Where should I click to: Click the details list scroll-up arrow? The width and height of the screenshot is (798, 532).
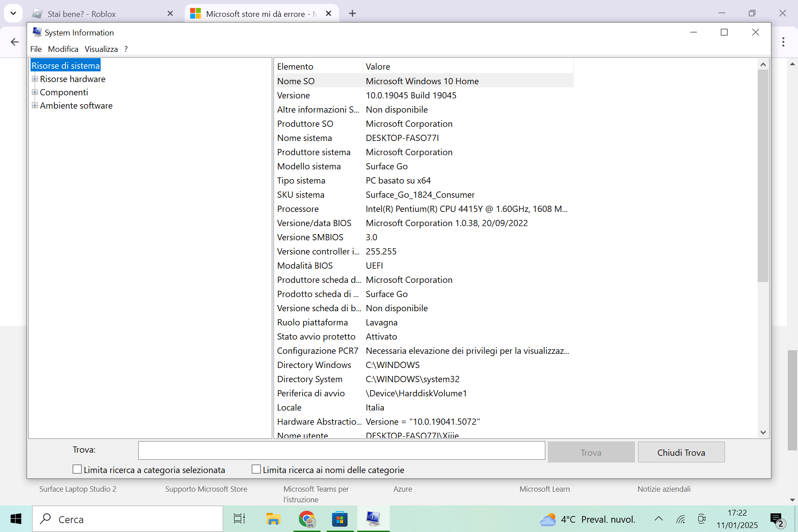763,64
